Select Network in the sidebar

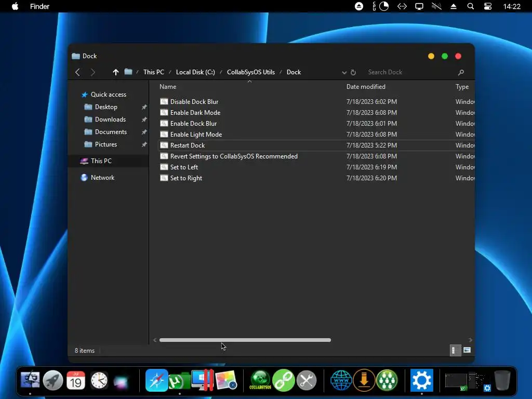102,178
